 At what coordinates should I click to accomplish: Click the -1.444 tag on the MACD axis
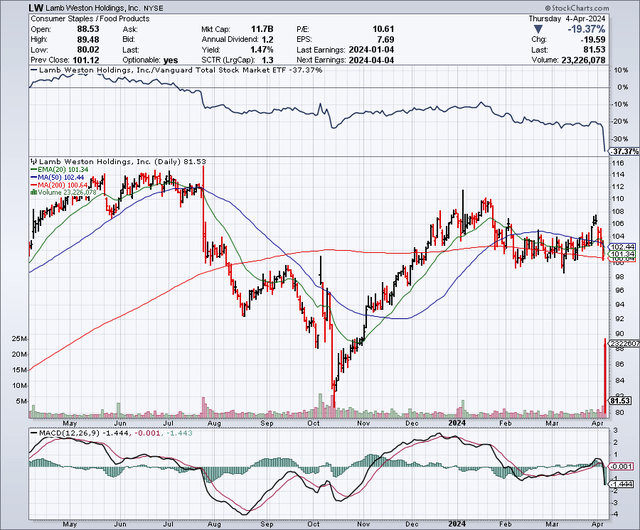click(x=620, y=484)
